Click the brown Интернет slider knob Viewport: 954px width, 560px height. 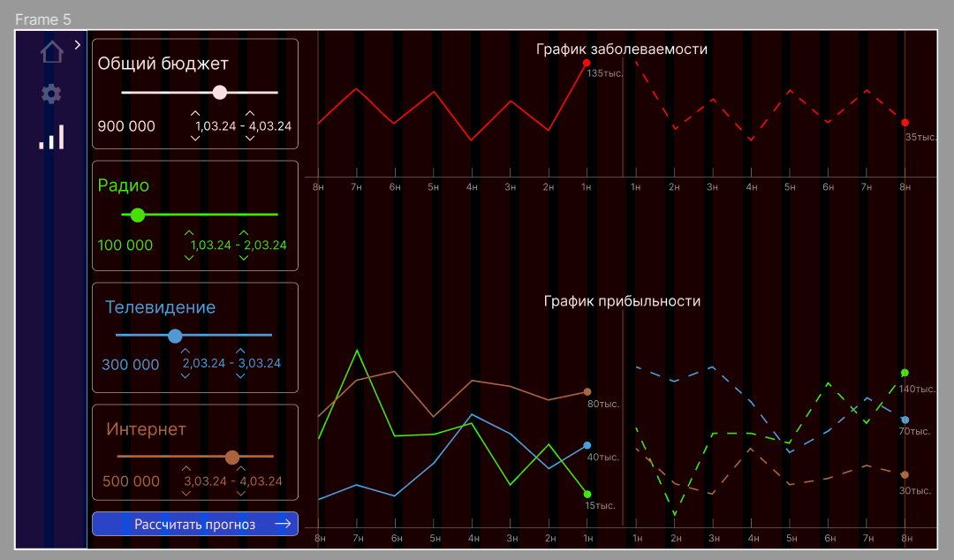(x=232, y=457)
